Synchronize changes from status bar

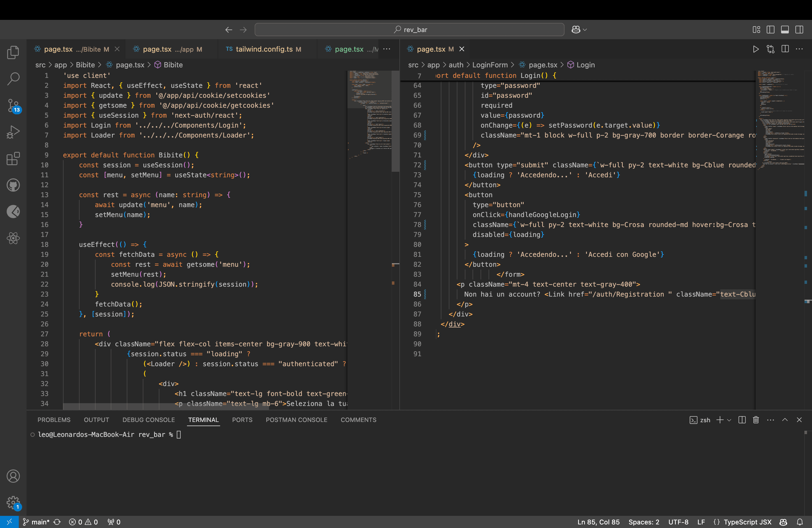[x=57, y=522]
